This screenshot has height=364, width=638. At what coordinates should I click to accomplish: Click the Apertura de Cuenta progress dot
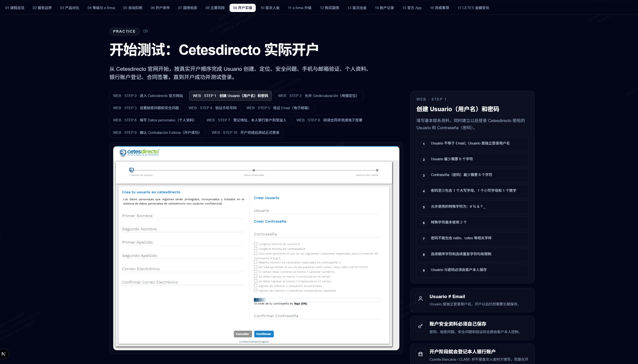click(377, 170)
